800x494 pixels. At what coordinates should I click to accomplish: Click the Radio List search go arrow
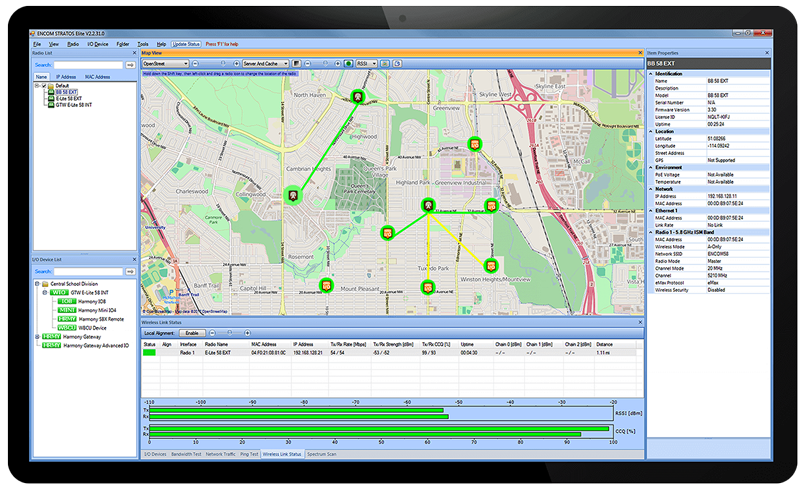[x=130, y=65]
